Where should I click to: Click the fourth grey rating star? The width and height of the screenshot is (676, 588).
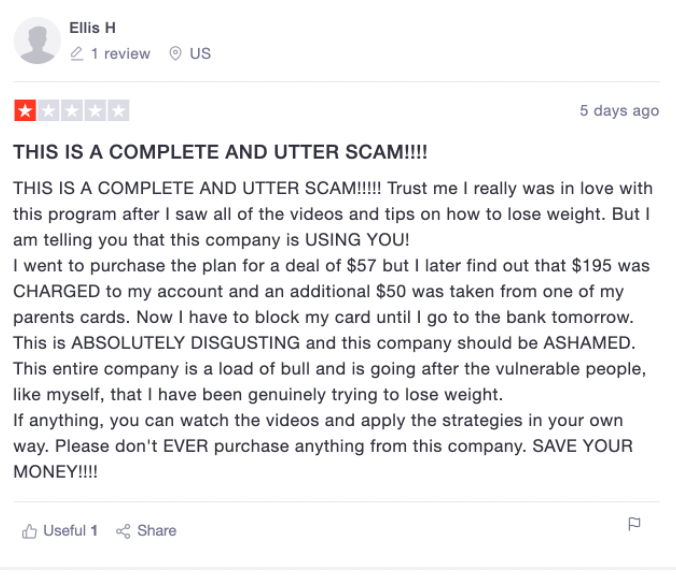pyautogui.click(x=95, y=111)
